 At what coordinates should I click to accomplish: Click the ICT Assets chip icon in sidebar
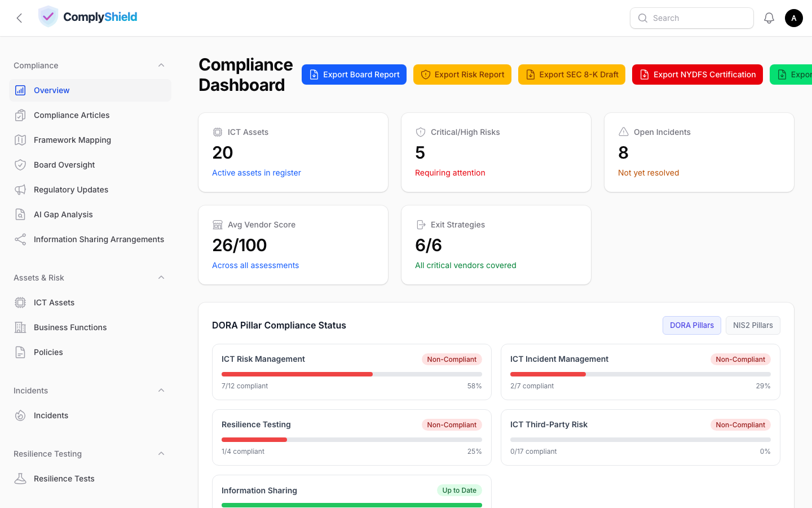20,303
